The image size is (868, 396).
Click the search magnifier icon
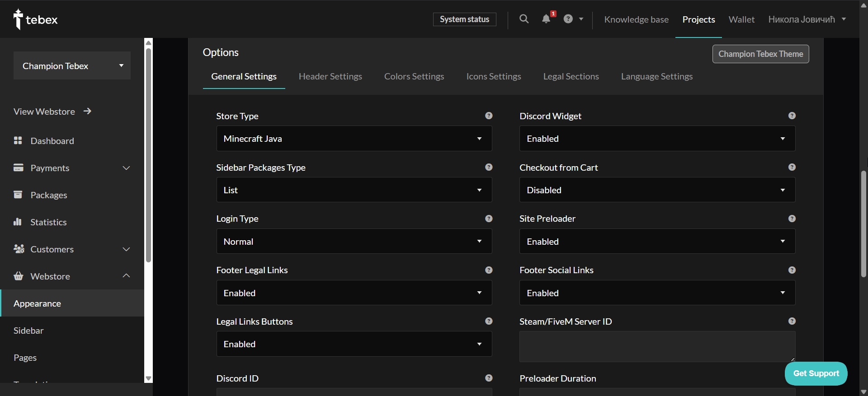pos(524,19)
